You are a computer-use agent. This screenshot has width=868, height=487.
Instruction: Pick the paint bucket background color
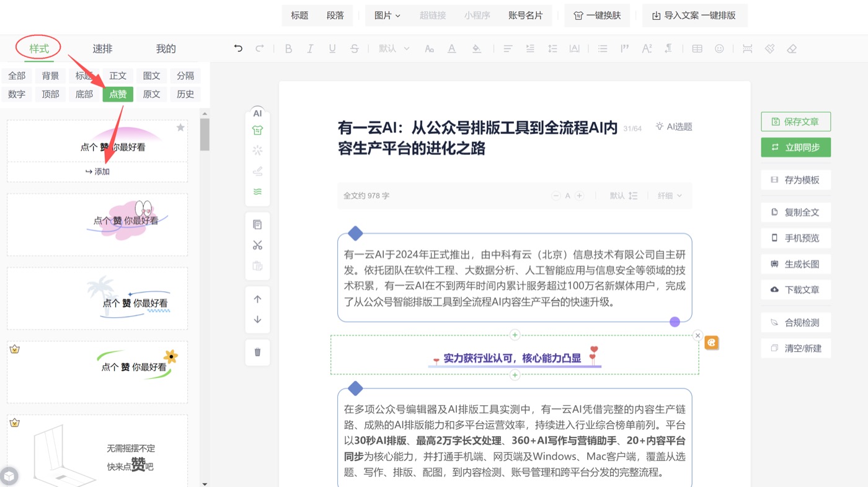(x=476, y=48)
